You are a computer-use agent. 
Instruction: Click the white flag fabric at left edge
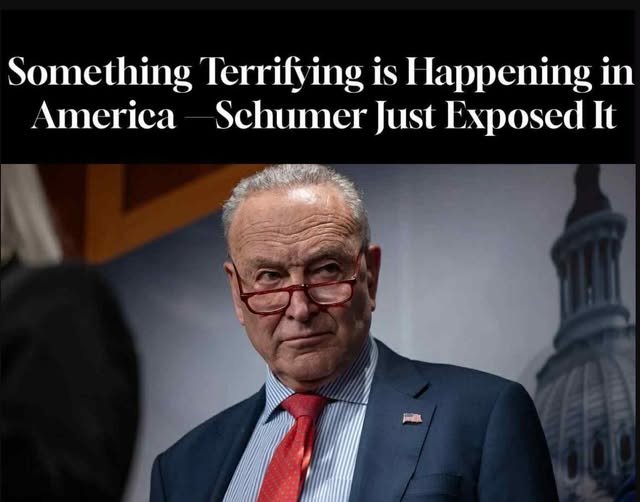(x=29, y=212)
